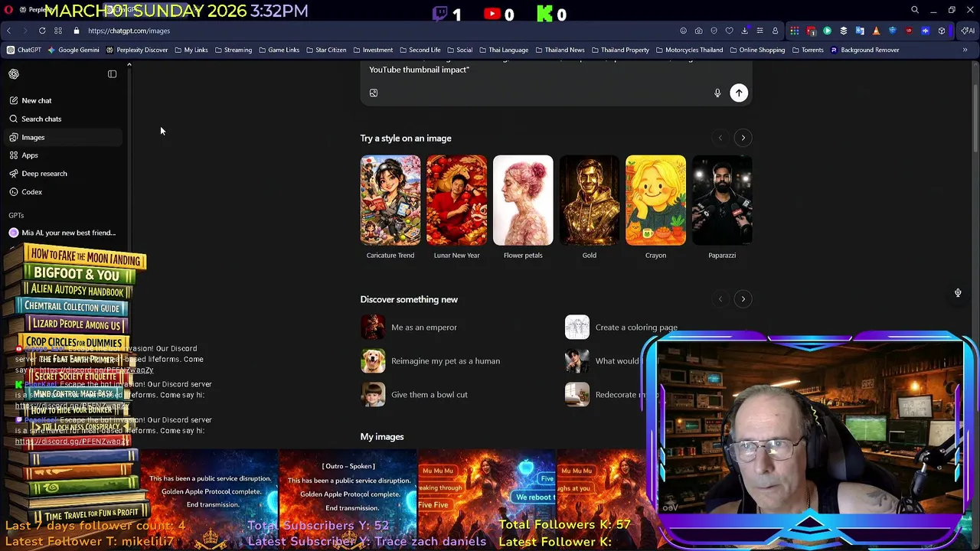The height and width of the screenshot is (551, 980).
Task: Click the add image icon in the prompt box
Action: tap(374, 93)
